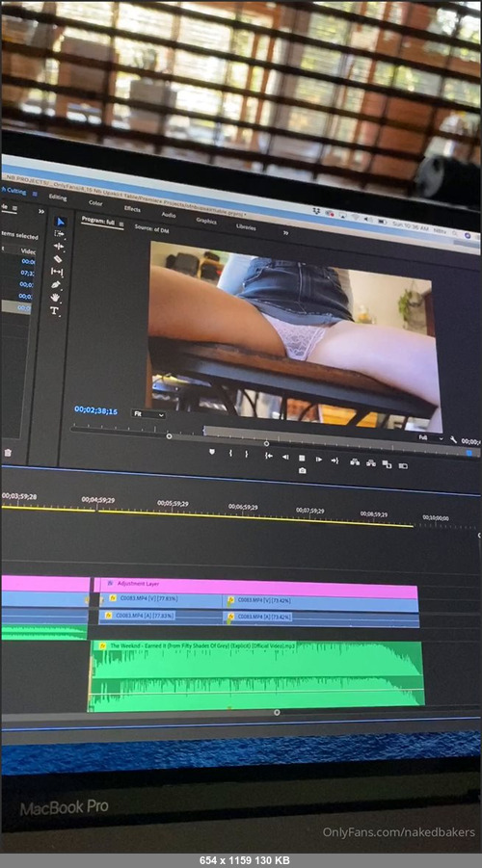Screen dimensions: 482x868
Task: Click the 00;02;38;15 playhead timecode
Action: pyautogui.click(x=95, y=411)
